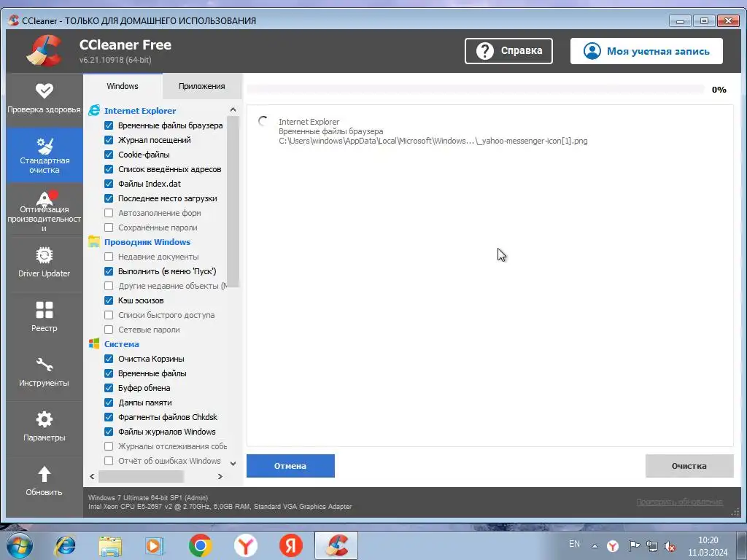
Task: Click the vertical scrollbar thumb of options list
Action: pos(233,202)
